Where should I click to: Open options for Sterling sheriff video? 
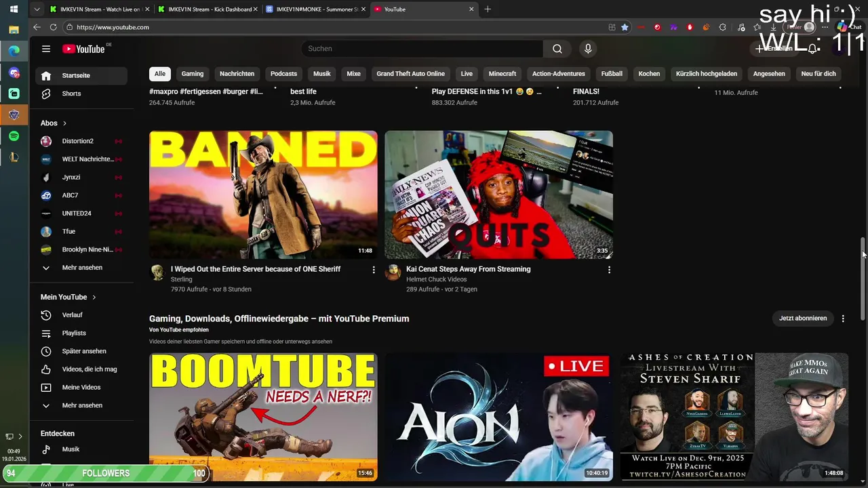[373, 270]
